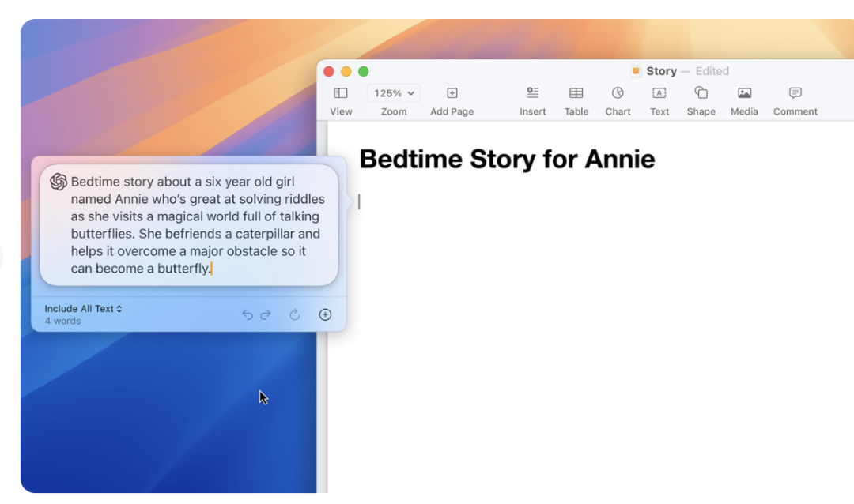Image resolution: width=854 pixels, height=504 pixels.
Task: Open the Media toolbar button
Action: 744,93
